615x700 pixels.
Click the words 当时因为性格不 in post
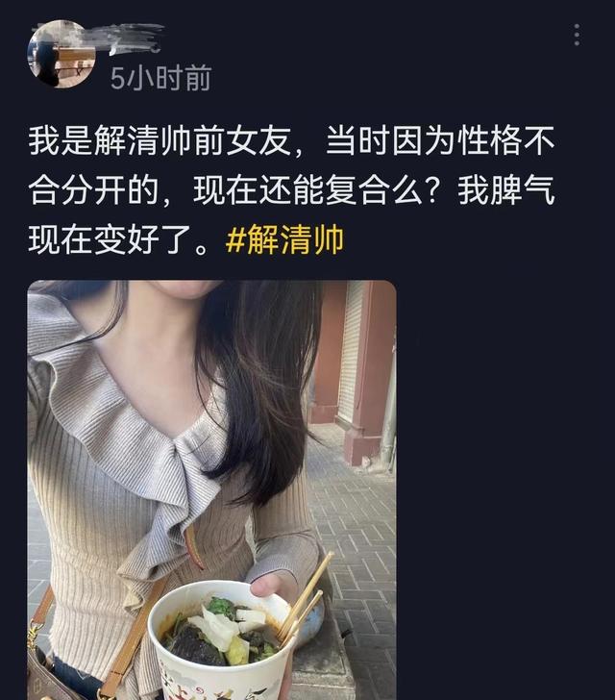pos(441,141)
